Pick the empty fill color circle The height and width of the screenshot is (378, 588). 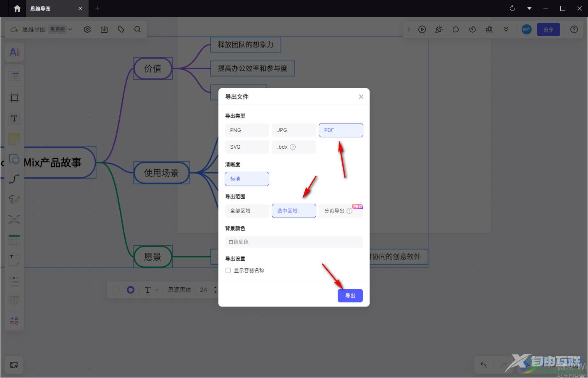point(115,290)
